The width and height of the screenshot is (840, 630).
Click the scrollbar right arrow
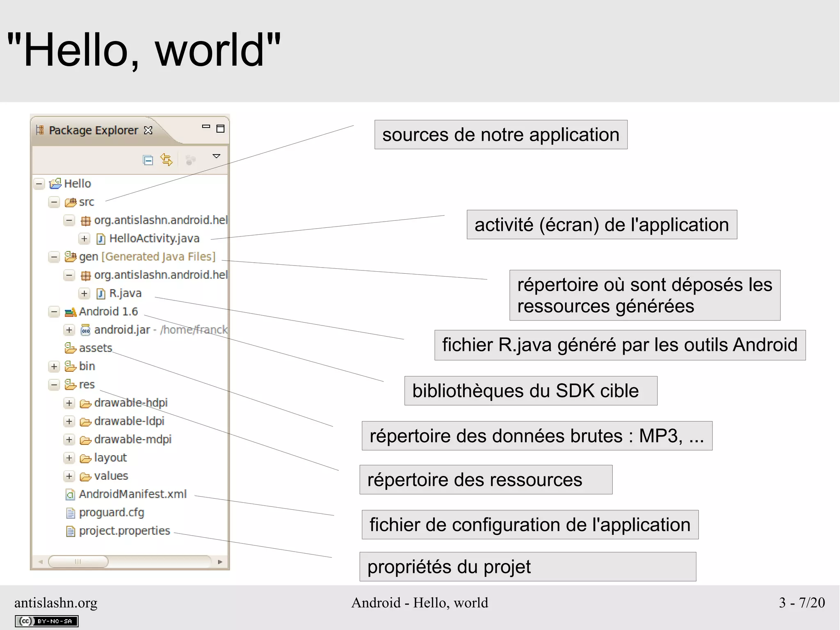click(x=220, y=562)
